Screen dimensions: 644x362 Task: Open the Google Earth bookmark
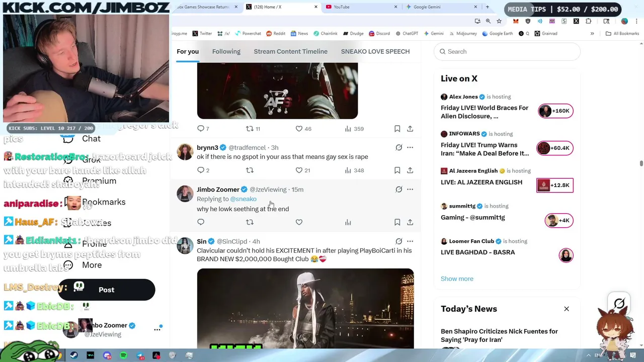click(x=497, y=34)
